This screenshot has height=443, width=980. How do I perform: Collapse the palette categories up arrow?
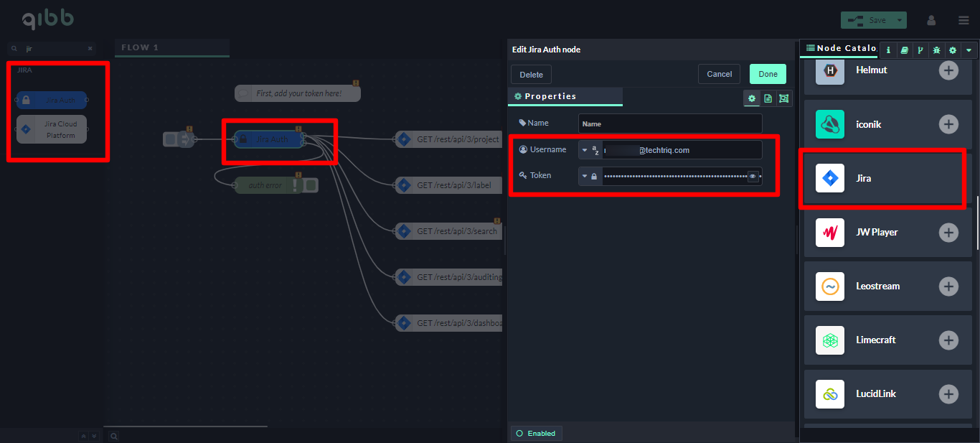pyautogui.click(x=84, y=436)
